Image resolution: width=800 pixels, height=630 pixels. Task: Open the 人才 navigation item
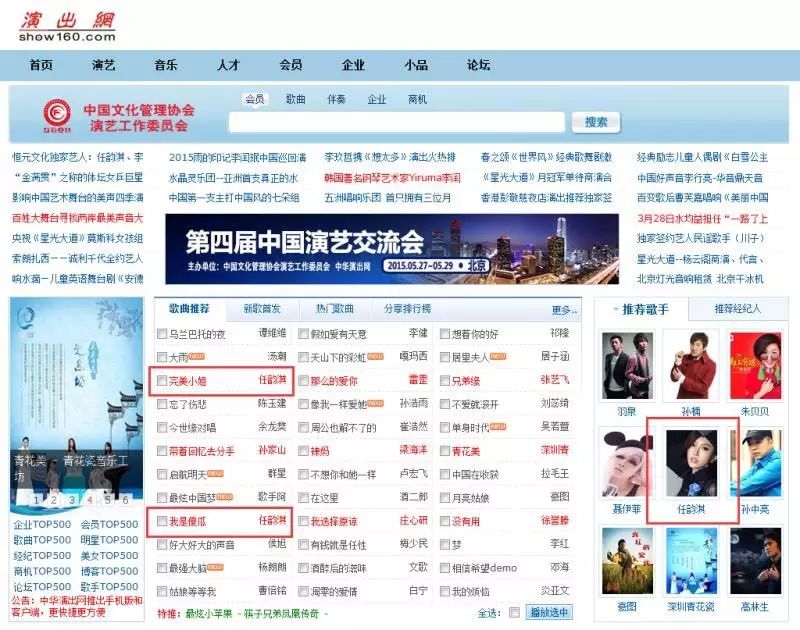[x=228, y=65]
